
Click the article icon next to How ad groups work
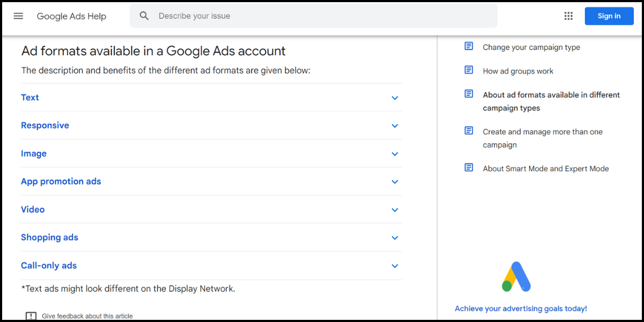(x=469, y=70)
